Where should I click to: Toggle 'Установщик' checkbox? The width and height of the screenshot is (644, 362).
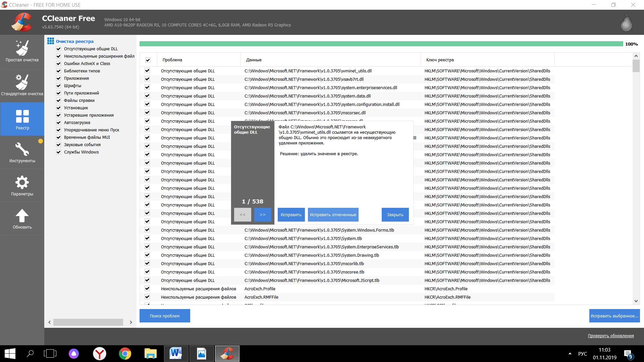[59, 108]
